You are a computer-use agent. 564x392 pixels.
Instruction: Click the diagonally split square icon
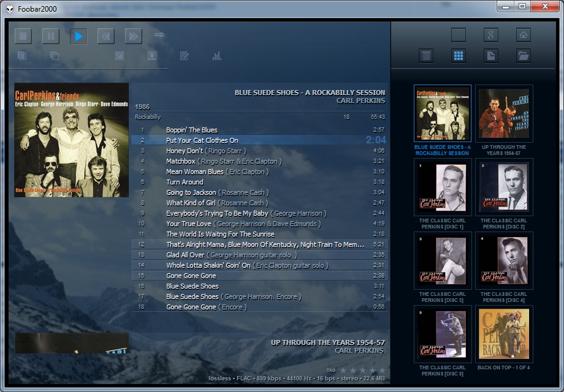120,56
